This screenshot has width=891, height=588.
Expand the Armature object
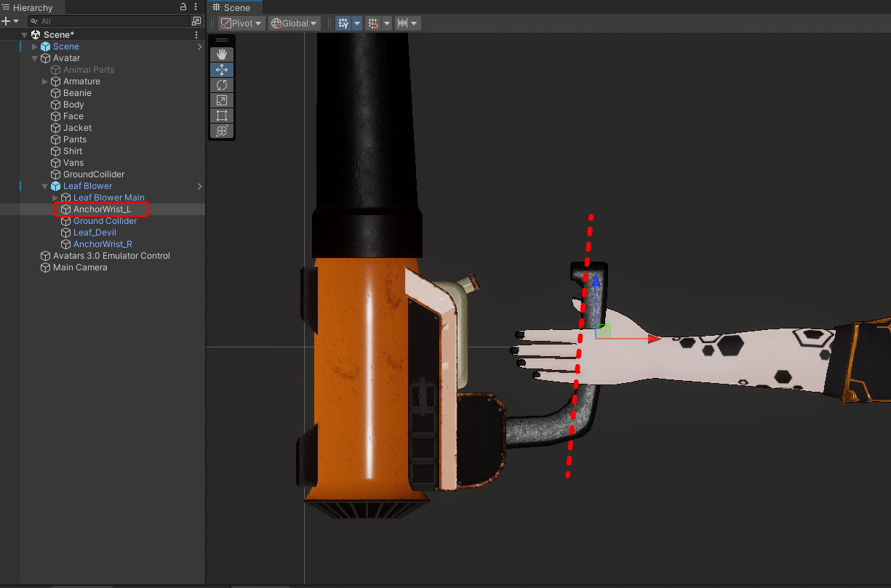coord(45,81)
